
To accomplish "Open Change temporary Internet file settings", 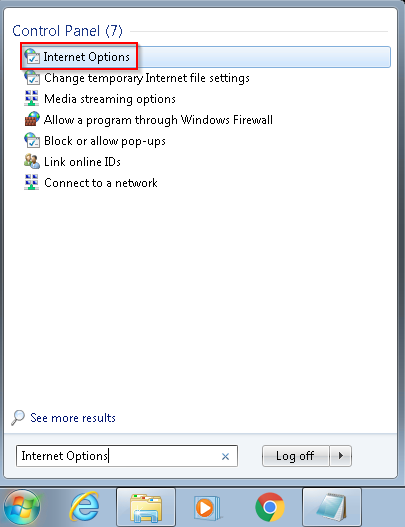I will (x=147, y=78).
